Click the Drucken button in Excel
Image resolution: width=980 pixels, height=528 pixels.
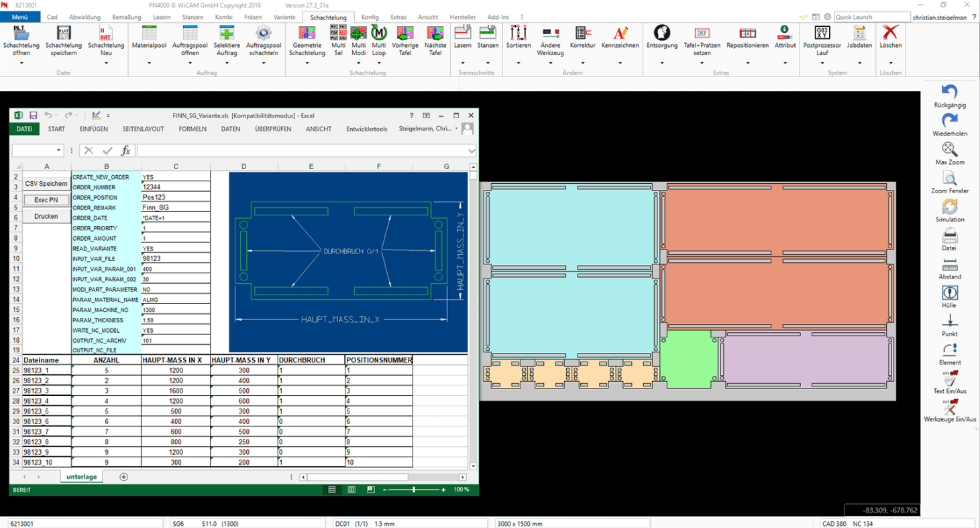[x=46, y=217]
